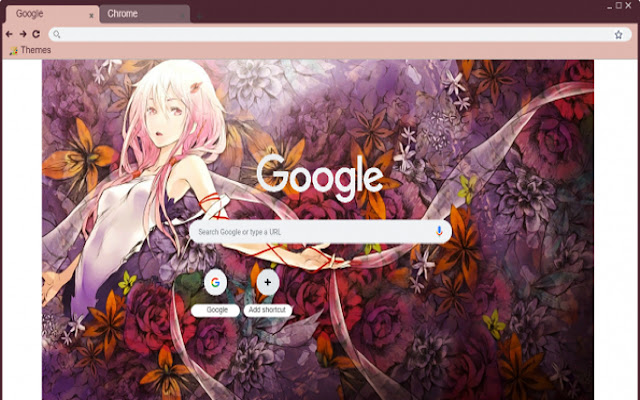Open the Themes bookmark icon
Image resolution: width=640 pixels, height=400 pixels.
(14, 51)
